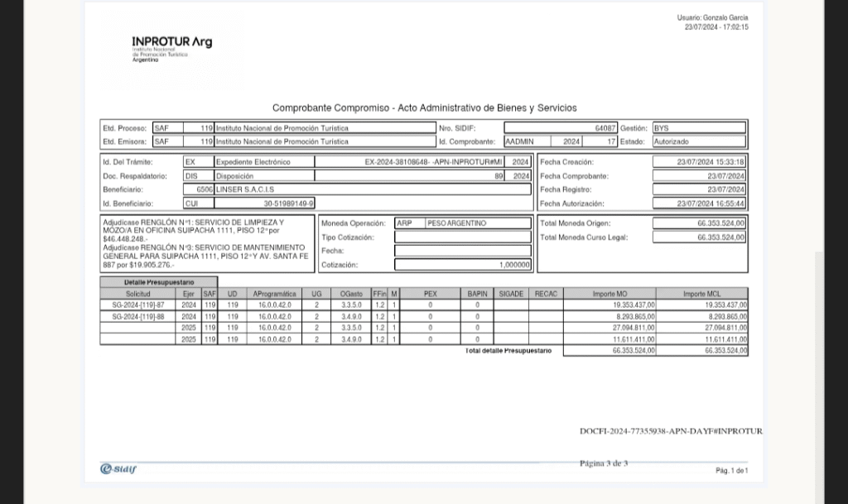Click the Detalle Presupuestario table header
The width and height of the screenshot is (848, 504).
click(158, 282)
